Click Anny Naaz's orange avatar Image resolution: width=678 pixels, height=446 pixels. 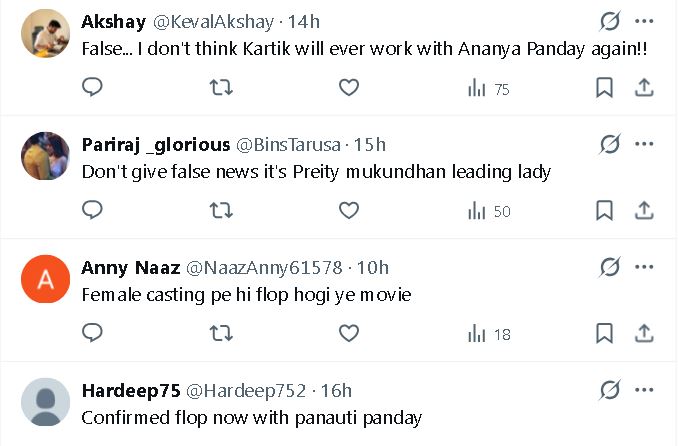[45, 280]
